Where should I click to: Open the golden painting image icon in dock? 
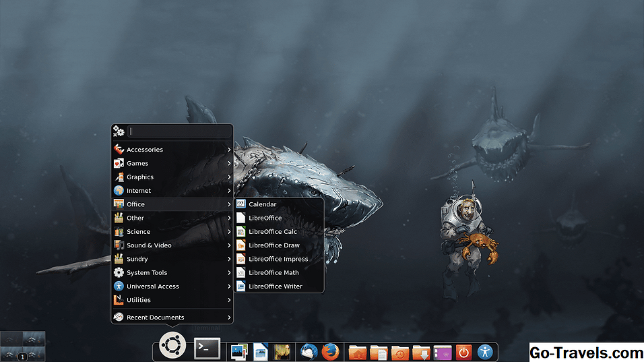(282, 352)
